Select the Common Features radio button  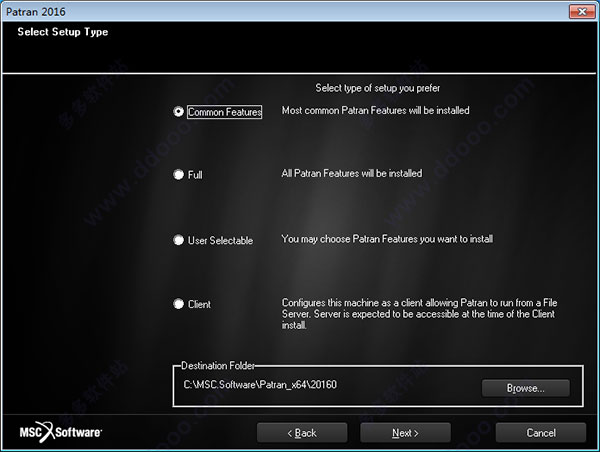(178, 112)
